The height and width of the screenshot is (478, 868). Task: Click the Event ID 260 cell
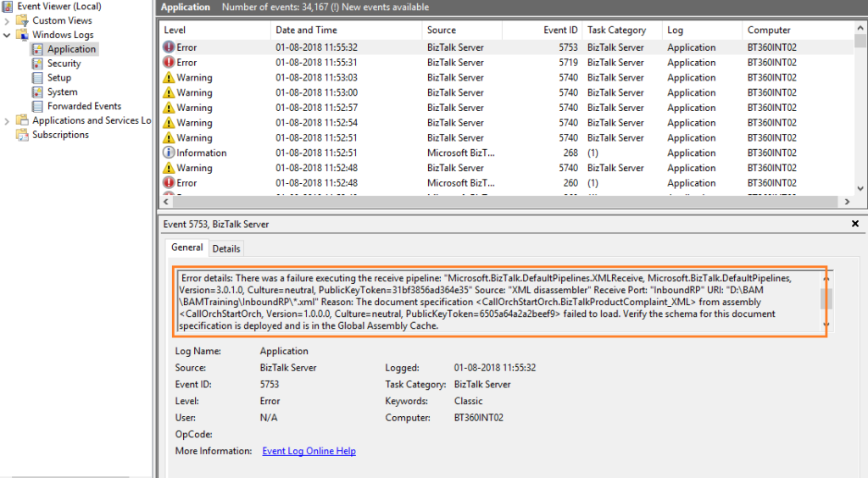click(x=570, y=182)
